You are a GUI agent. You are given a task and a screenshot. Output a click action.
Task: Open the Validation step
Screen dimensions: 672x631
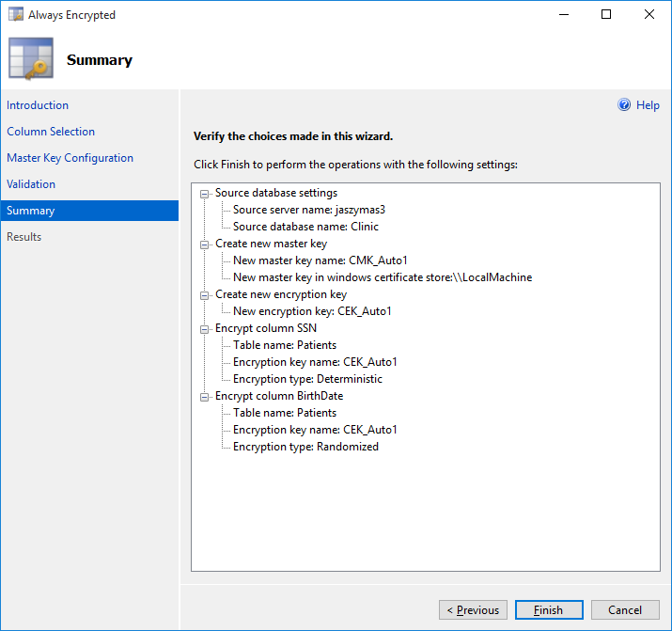click(31, 184)
